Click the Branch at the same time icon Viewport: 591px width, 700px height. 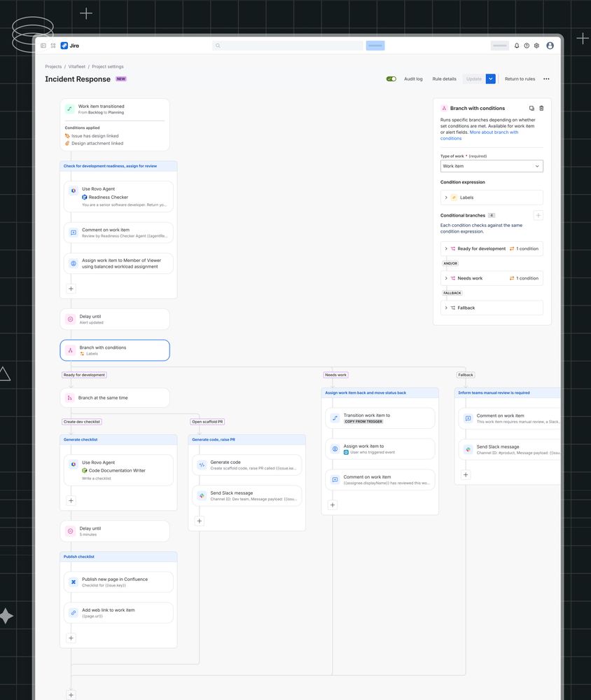click(70, 398)
